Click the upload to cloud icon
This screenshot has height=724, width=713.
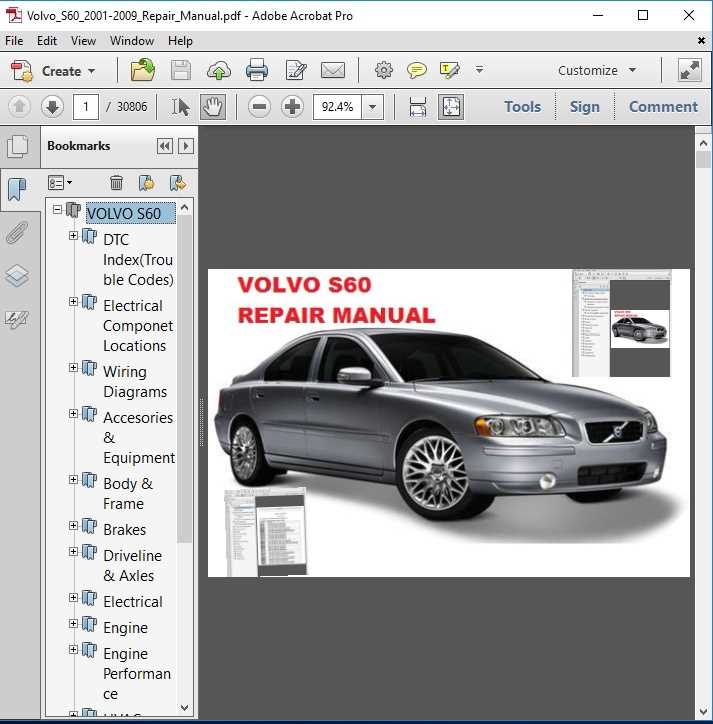219,71
